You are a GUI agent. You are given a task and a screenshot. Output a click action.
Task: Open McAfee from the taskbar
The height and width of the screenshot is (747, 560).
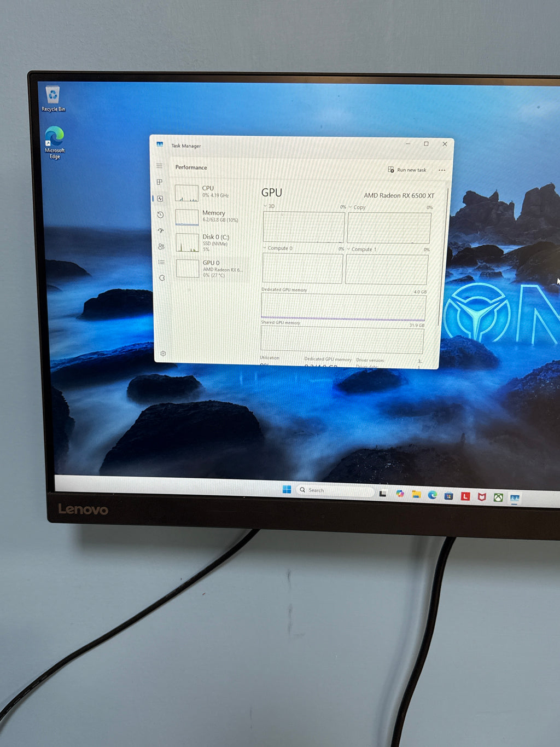click(x=482, y=497)
